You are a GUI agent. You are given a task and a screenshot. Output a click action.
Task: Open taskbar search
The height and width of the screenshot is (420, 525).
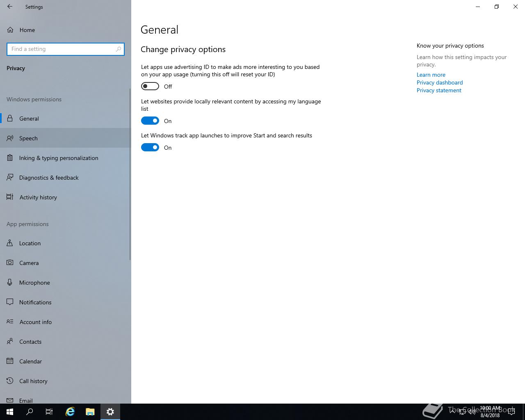tap(30, 412)
